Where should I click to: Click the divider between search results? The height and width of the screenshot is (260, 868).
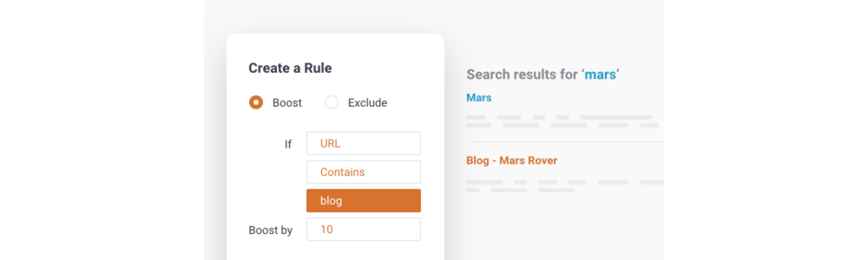(x=565, y=142)
